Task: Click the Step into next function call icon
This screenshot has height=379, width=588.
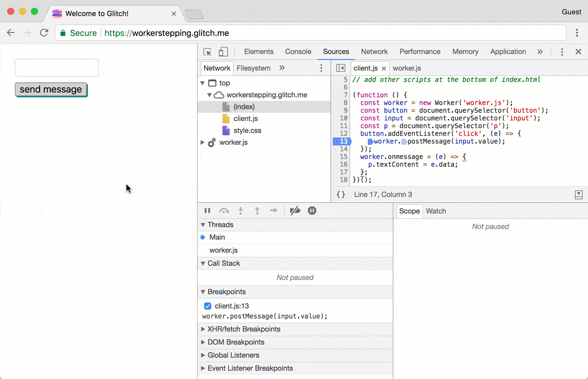Action: (241, 210)
